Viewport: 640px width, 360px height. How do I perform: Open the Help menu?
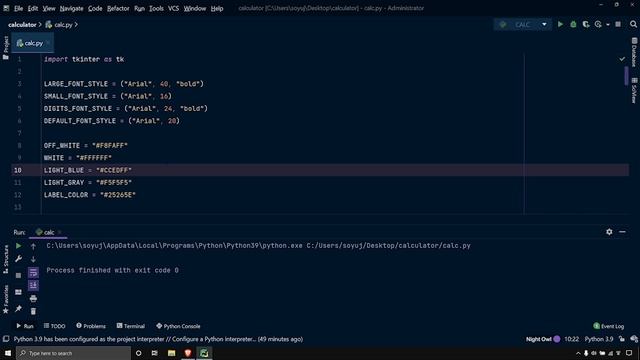click(217, 8)
